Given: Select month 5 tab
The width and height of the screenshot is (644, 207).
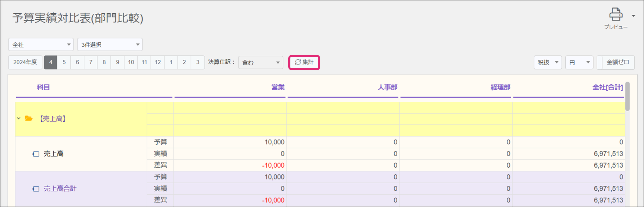Looking at the screenshot, I should click(64, 62).
